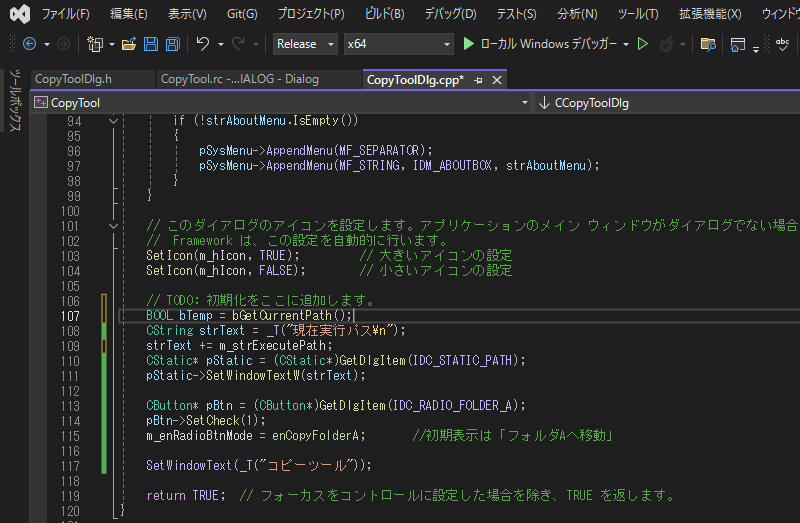Open the x64 platform dropdown

click(x=396, y=44)
